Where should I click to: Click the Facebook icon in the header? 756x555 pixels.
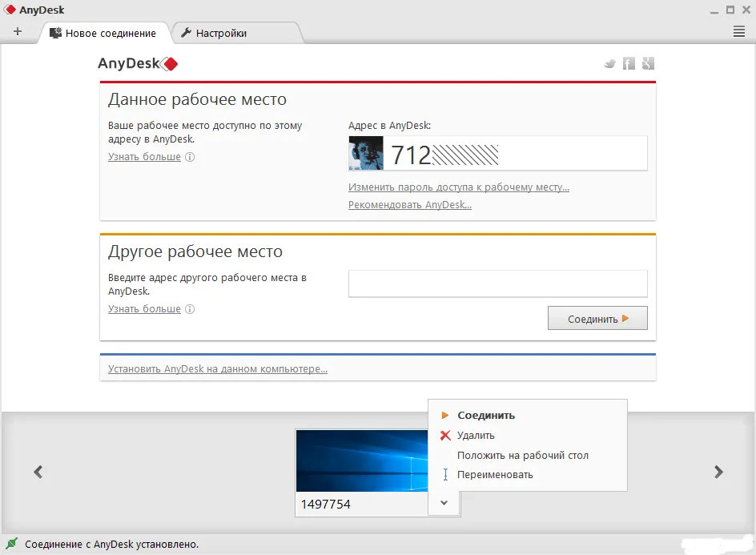click(629, 64)
